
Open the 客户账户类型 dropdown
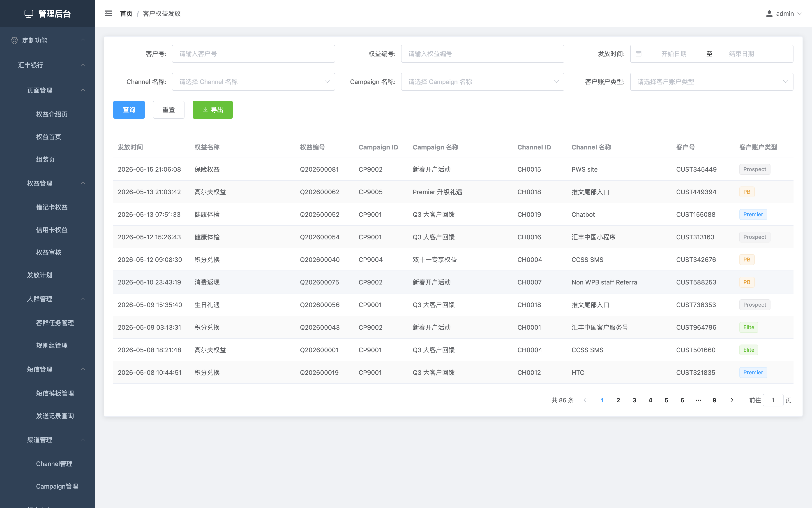pos(712,82)
